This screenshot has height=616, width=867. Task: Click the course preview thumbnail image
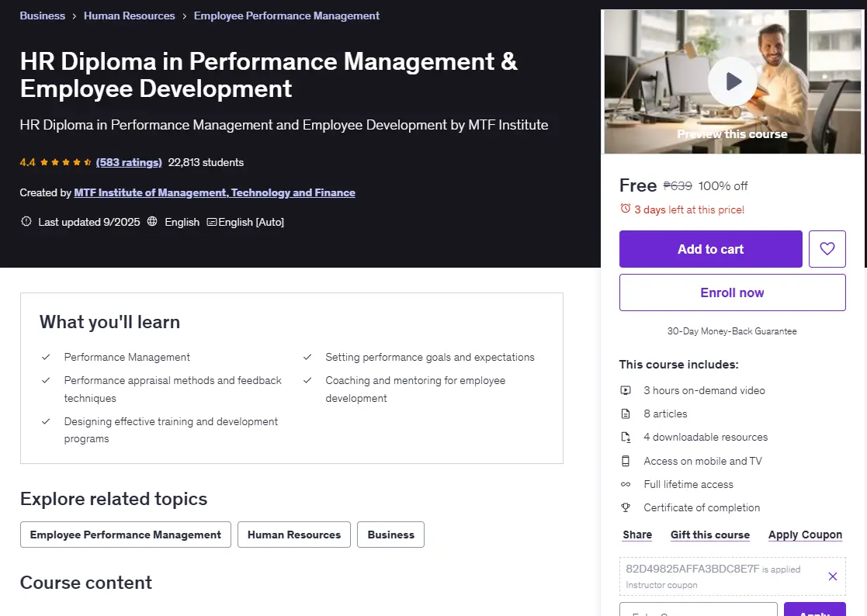(x=733, y=81)
